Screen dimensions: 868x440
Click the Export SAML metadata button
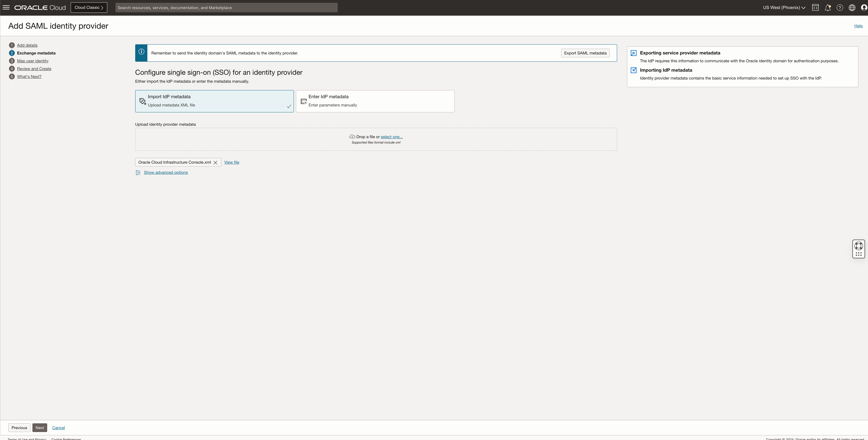(x=585, y=53)
